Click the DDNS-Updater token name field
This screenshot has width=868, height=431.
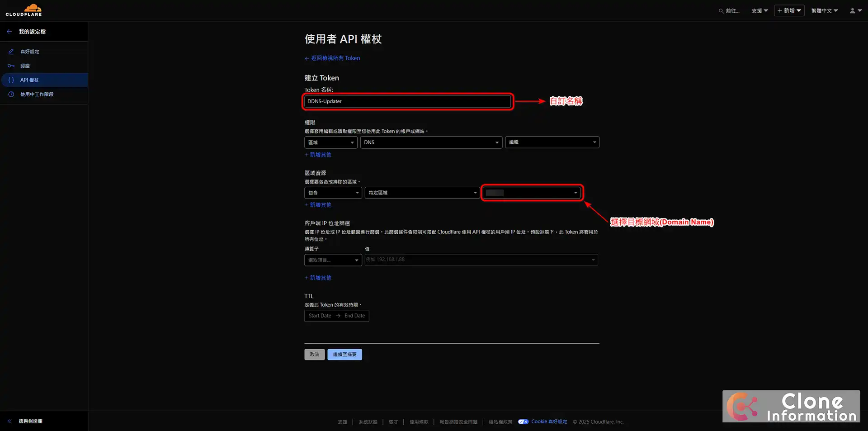pyautogui.click(x=407, y=101)
